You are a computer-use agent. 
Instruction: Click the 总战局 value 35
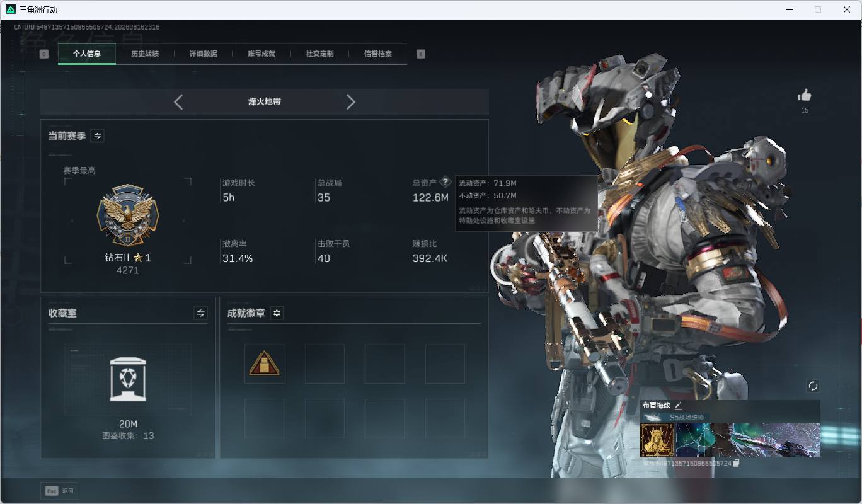point(324,198)
